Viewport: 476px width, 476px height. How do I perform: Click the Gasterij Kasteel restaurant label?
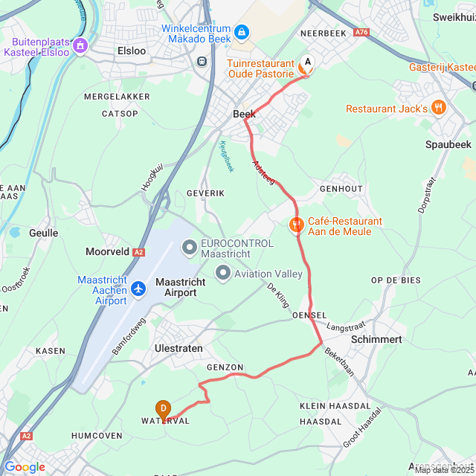443,67
